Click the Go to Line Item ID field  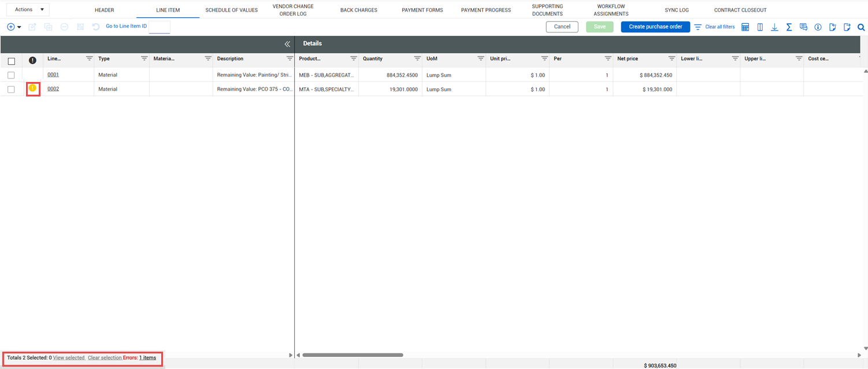pyautogui.click(x=159, y=27)
